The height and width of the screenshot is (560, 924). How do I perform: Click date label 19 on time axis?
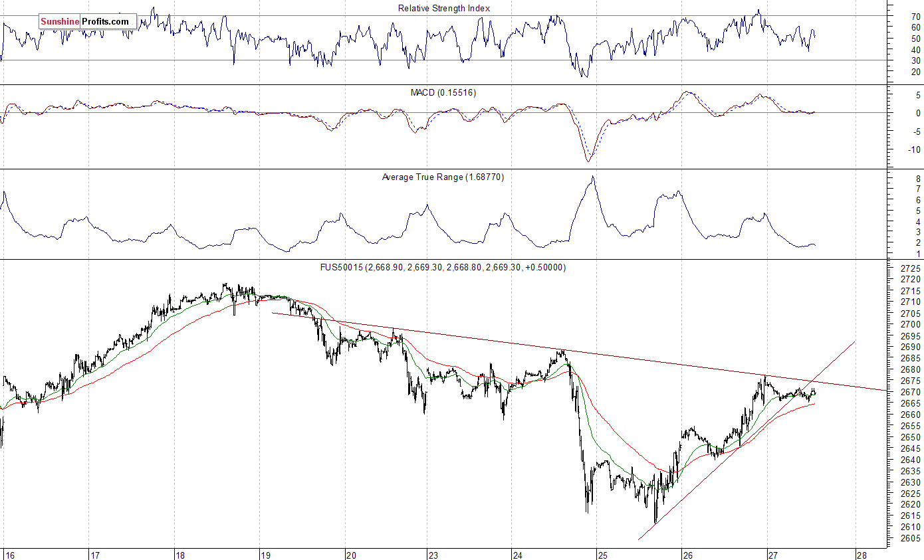click(x=266, y=555)
